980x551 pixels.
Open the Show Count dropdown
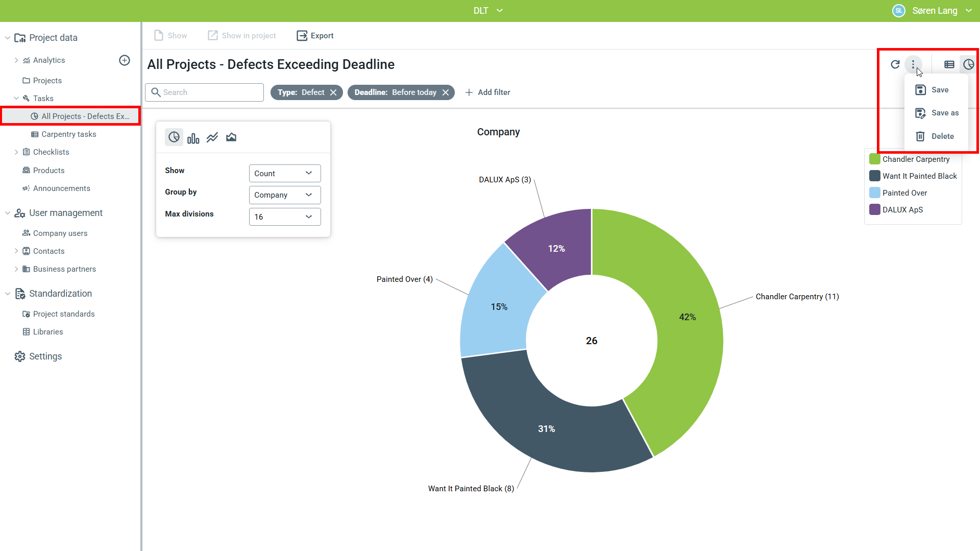pyautogui.click(x=284, y=174)
